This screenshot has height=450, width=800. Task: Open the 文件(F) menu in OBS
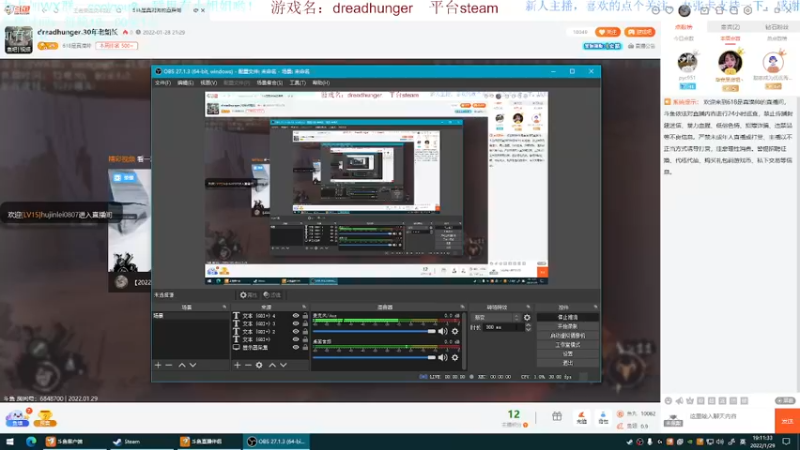163,83
